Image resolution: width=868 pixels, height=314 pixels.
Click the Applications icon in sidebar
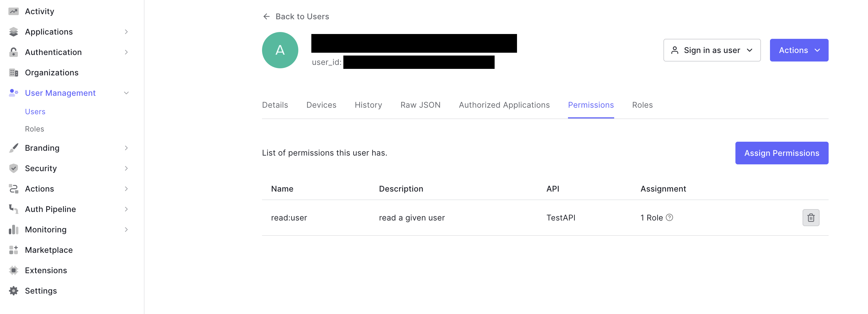[x=14, y=31]
